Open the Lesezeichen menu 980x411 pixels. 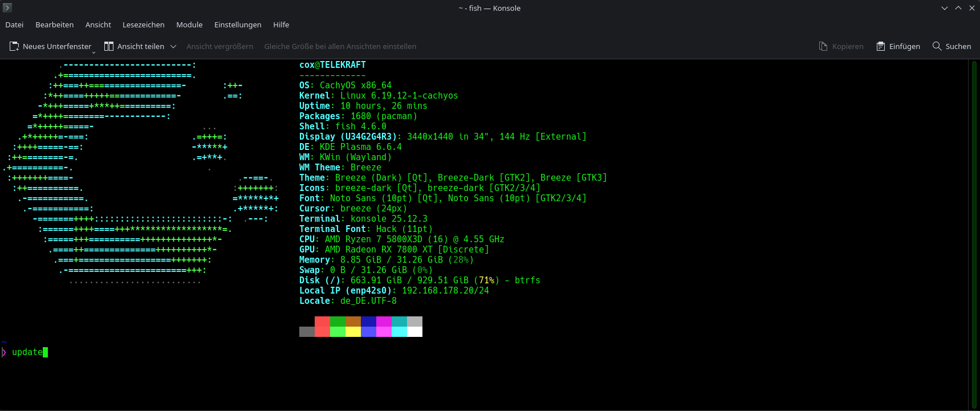coord(143,25)
